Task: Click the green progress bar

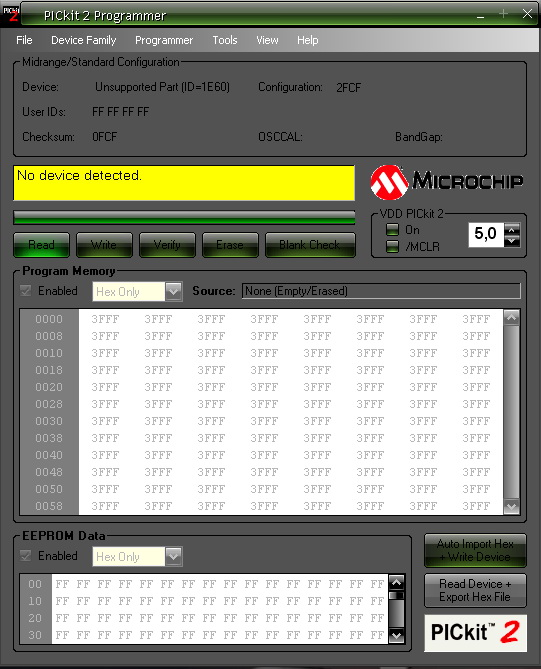Action: tap(184, 217)
